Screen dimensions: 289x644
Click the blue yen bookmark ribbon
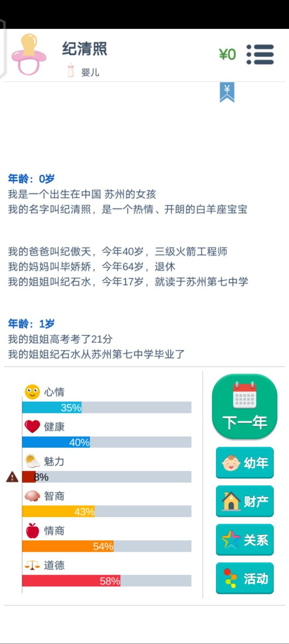[x=227, y=92]
